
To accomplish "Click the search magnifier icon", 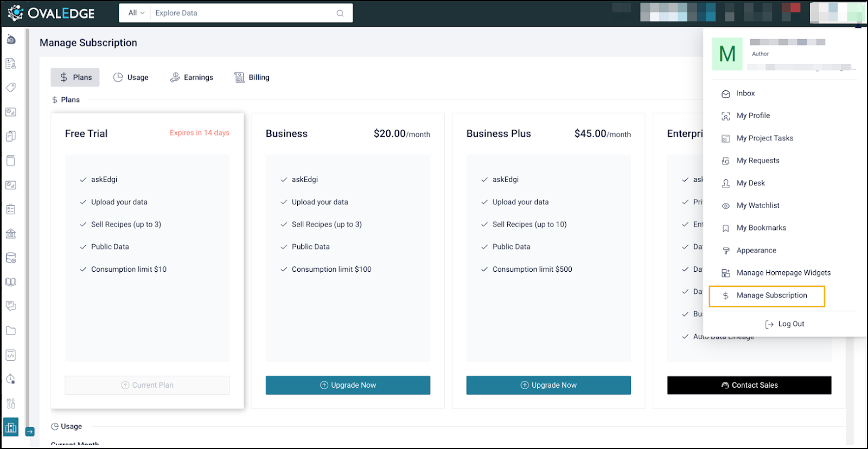I will pyautogui.click(x=340, y=13).
